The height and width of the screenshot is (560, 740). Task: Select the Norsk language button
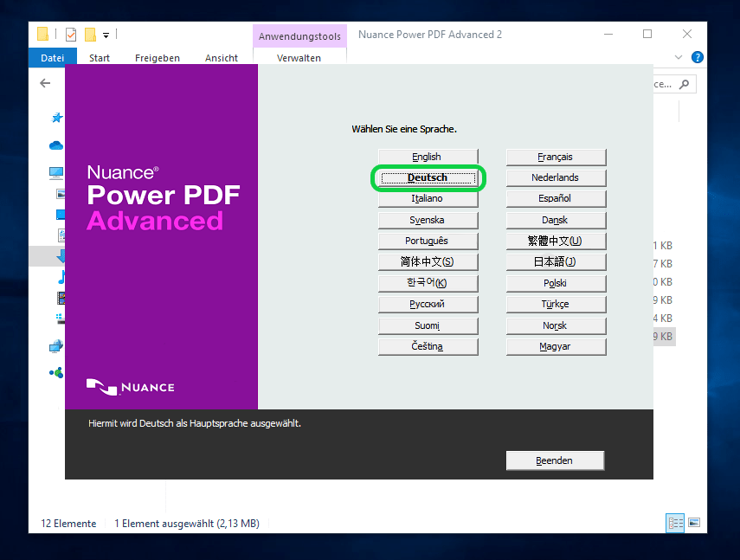[x=556, y=325]
